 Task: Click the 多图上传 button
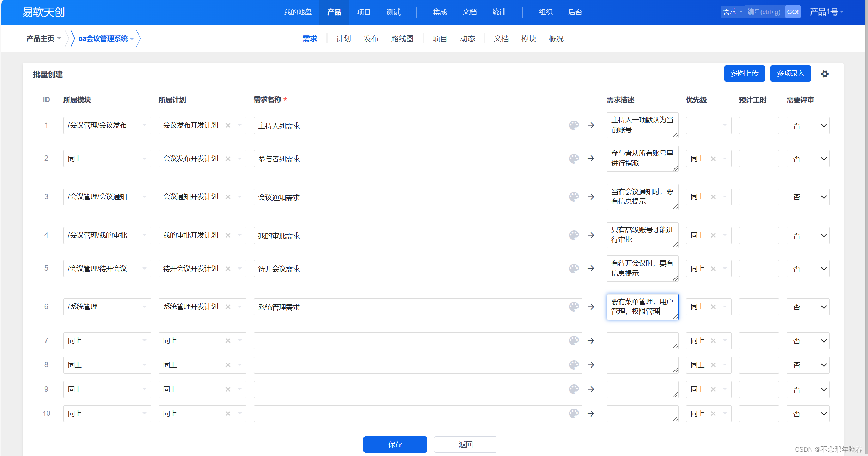click(744, 73)
